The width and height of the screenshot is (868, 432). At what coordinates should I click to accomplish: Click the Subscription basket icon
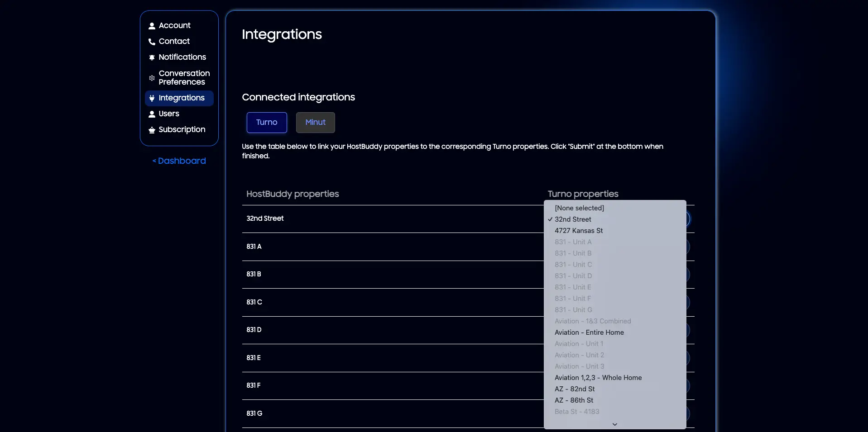(152, 130)
